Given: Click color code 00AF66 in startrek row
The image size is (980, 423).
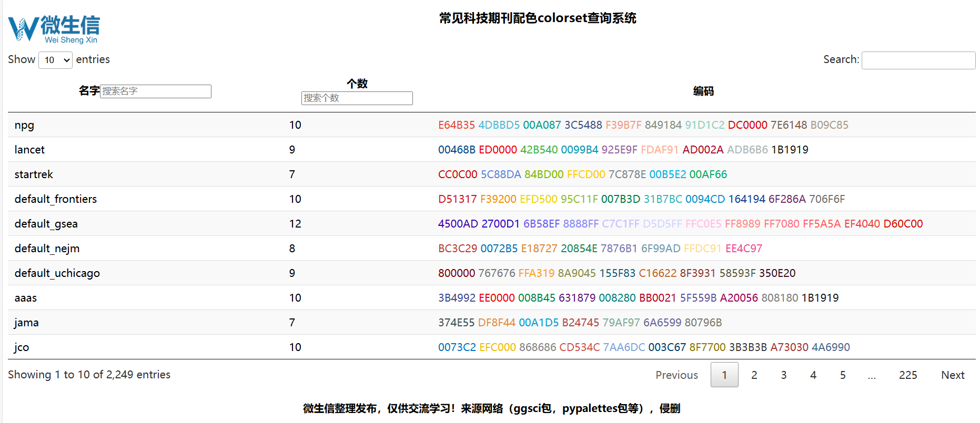Looking at the screenshot, I should (x=708, y=174).
